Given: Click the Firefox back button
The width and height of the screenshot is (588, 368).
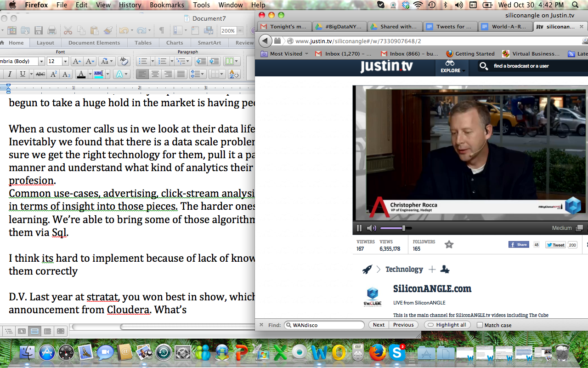Looking at the screenshot, I should (x=265, y=41).
